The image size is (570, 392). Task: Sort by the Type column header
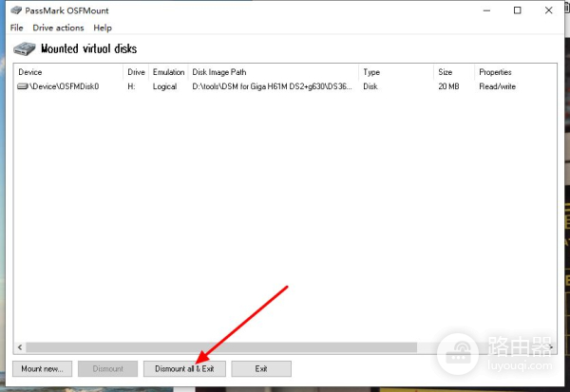tap(394, 72)
